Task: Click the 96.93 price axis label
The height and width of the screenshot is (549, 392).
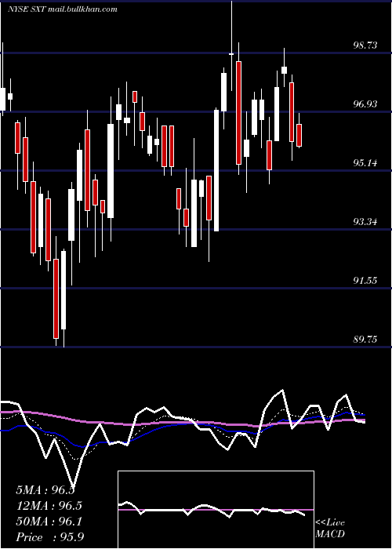Action: click(x=365, y=104)
